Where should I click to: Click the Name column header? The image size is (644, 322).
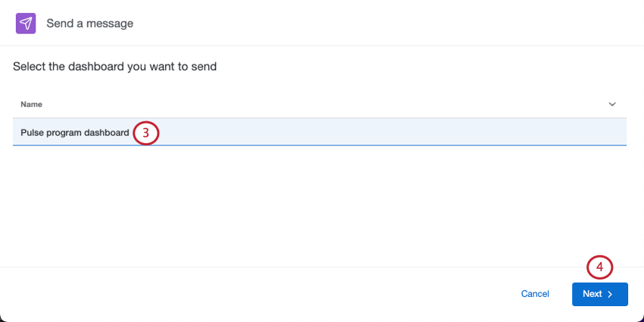point(32,104)
